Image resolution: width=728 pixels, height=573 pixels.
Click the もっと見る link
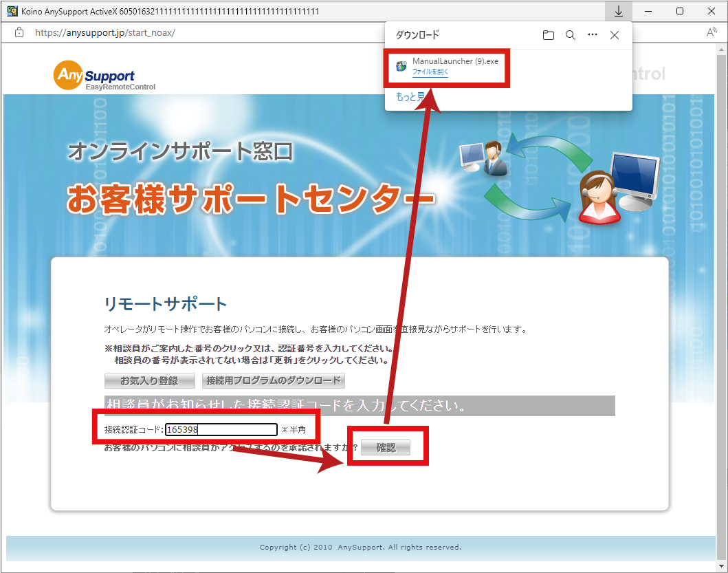tap(410, 97)
